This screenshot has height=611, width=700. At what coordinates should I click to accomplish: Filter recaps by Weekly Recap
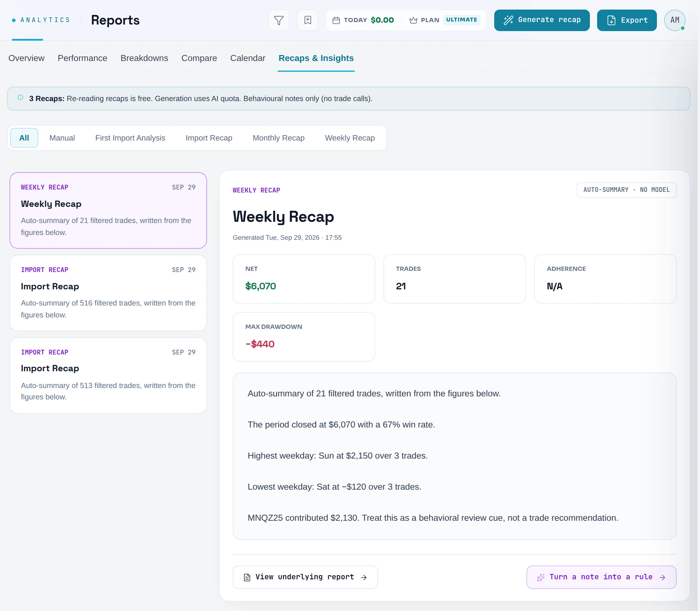coord(350,138)
